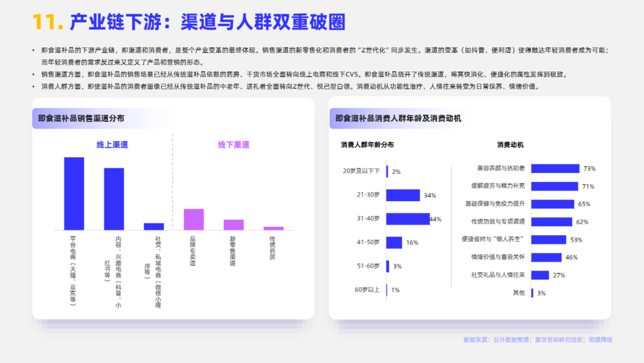Select the tallest blue bar for 平台电商
The width and height of the screenshot is (644, 363).
(x=74, y=193)
